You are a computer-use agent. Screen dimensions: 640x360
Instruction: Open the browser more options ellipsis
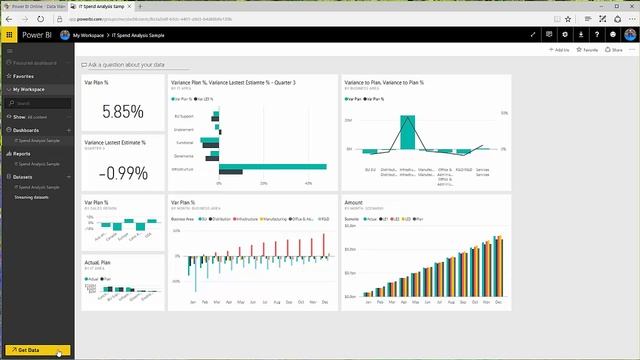click(x=632, y=19)
